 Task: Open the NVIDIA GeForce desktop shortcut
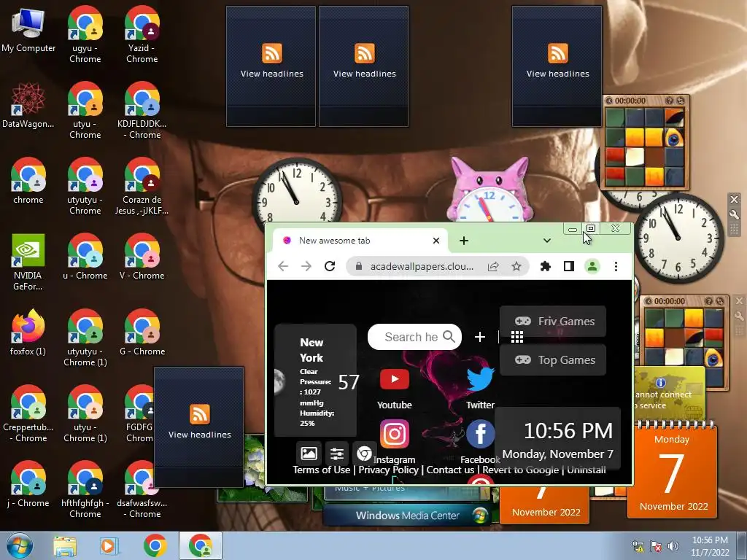point(28,262)
